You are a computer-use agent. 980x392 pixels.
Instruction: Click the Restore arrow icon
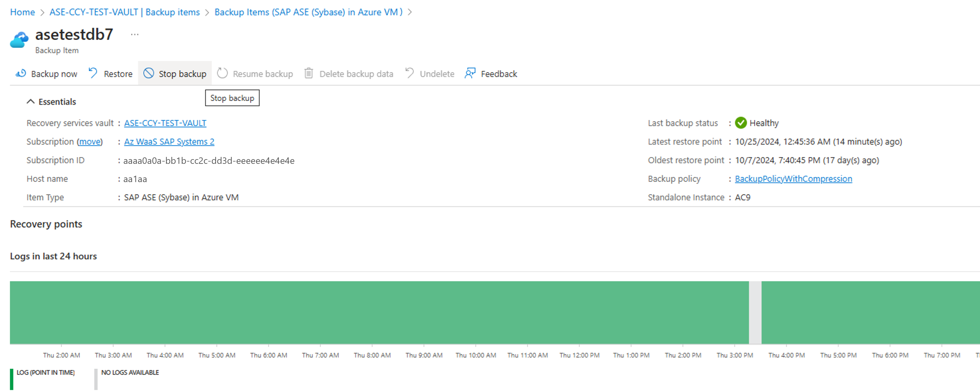coord(93,73)
